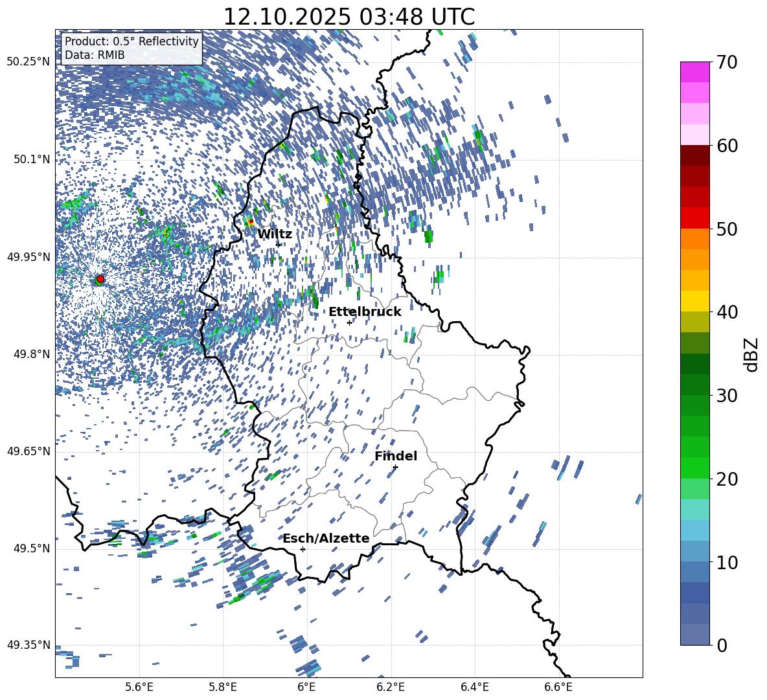Click latitude label 49.65°N
The height and width of the screenshot is (700, 767).
(29, 451)
